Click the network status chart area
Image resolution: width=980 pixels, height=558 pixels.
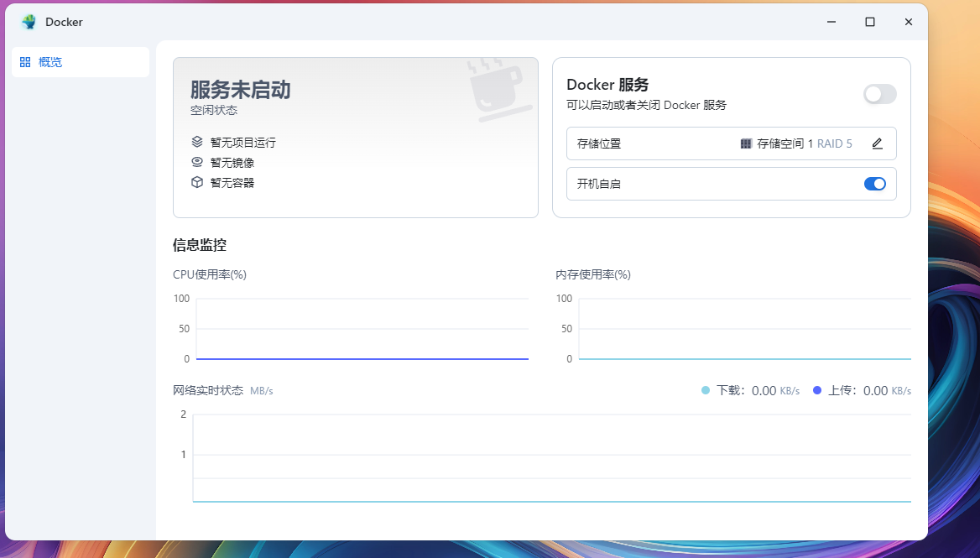pos(552,458)
